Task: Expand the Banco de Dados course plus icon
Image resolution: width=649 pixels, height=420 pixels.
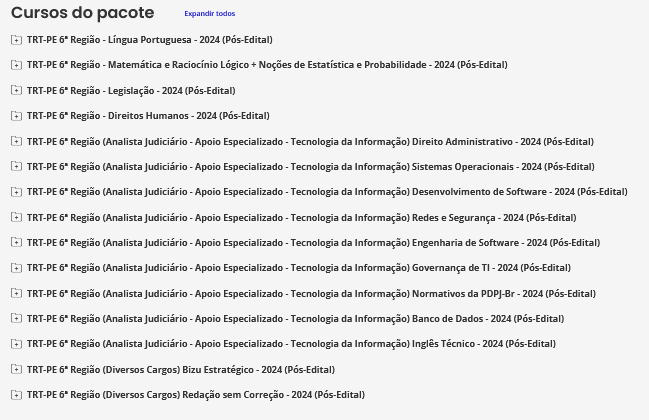Action: 16,319
